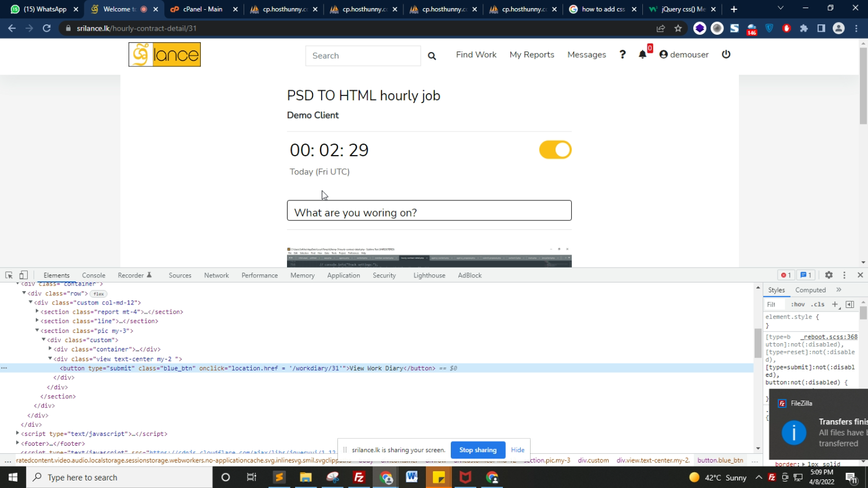868x488 pixels.
Task: Bookmark this page with the star icon
Action: coord(678,28)
